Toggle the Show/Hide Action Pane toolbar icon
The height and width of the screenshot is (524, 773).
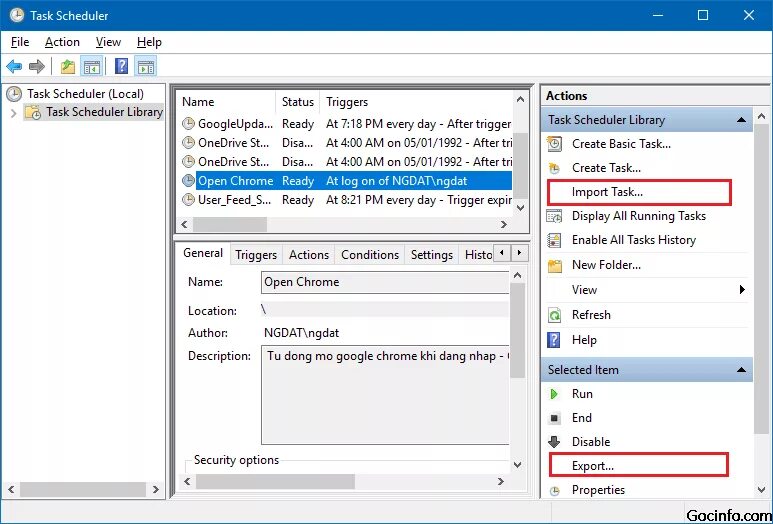145,67
